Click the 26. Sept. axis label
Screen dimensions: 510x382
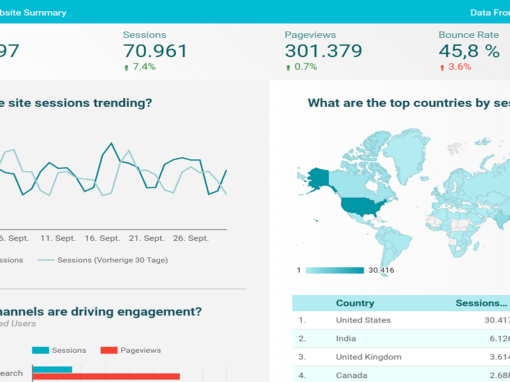(191, 238)
